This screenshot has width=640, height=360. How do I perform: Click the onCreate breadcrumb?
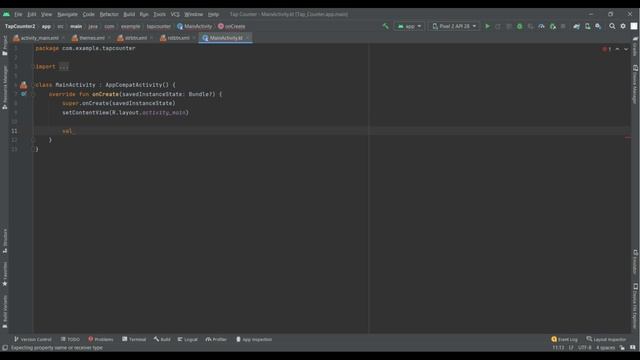click(x=231, y=26)
